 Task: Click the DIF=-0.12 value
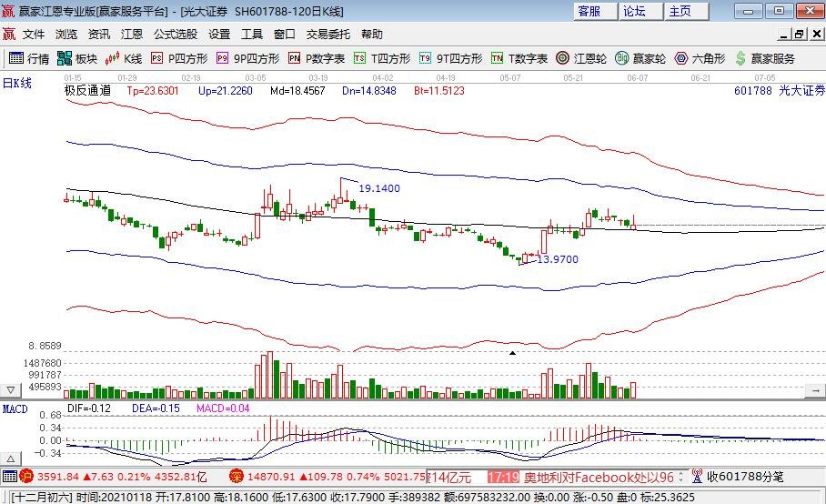tap(89, 408)
